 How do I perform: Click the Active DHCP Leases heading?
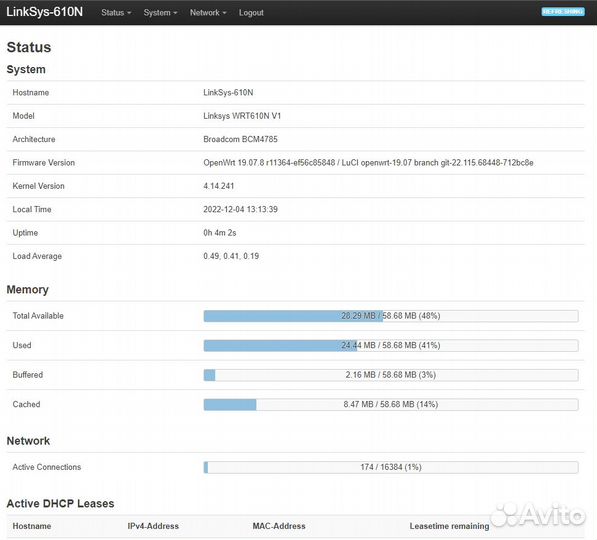(60, 503)
